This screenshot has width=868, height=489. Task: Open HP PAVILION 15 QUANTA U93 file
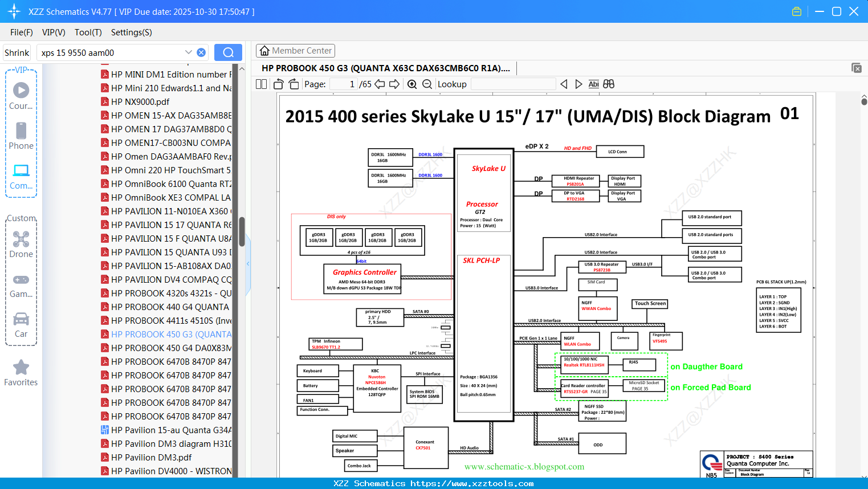coord(166,252)
